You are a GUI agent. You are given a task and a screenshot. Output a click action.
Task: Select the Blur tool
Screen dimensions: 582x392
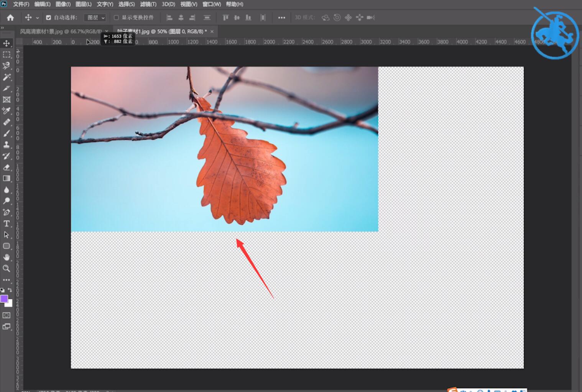[x=7, y=190]
